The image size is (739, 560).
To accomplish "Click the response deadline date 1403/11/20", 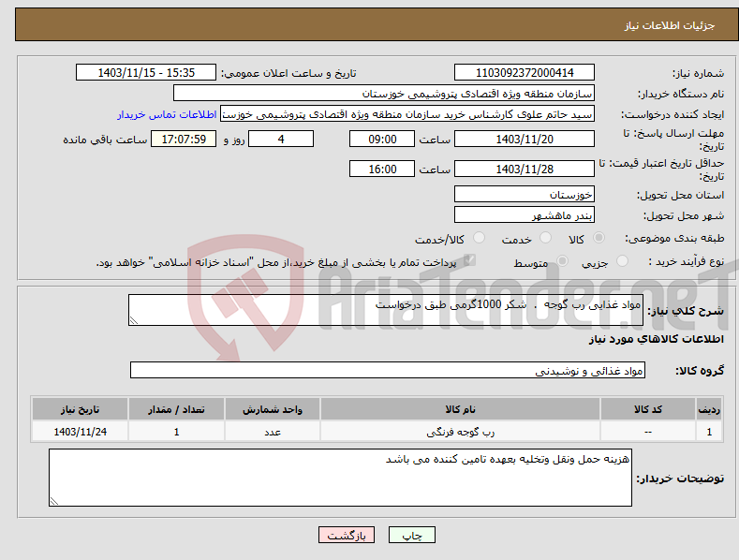I will click(525, 139).
